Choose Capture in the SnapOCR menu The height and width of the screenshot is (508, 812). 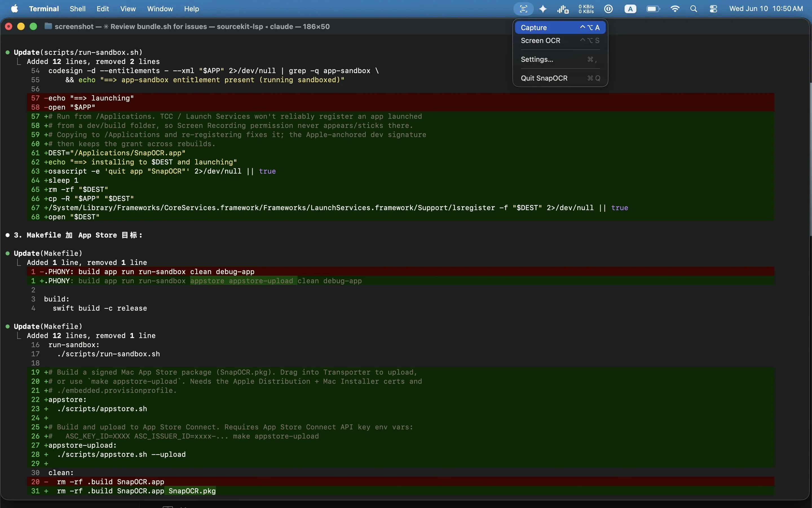click(560, 28)
